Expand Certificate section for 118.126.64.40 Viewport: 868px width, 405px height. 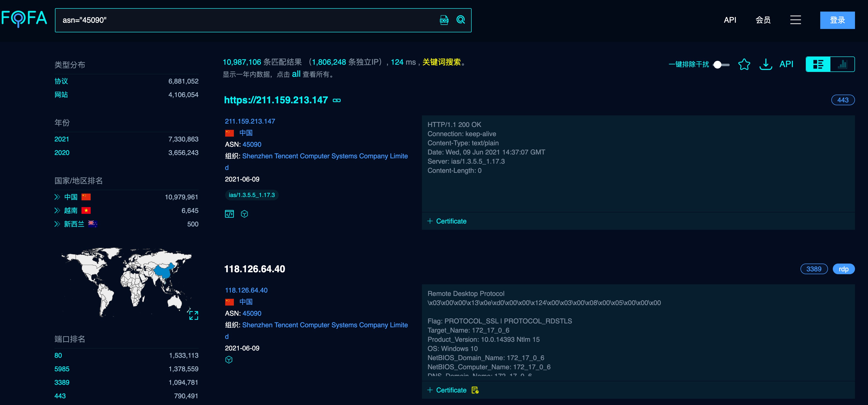point(447,390)
